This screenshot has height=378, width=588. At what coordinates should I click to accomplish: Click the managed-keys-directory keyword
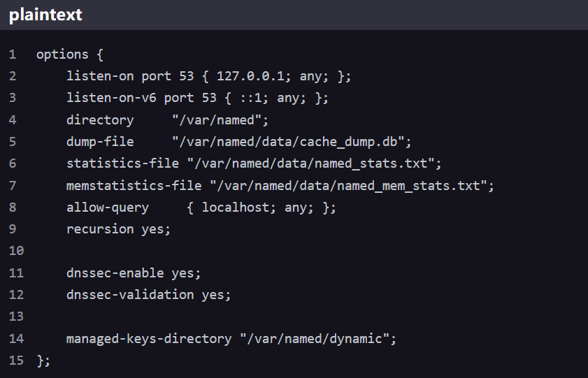tap(149, 338)
